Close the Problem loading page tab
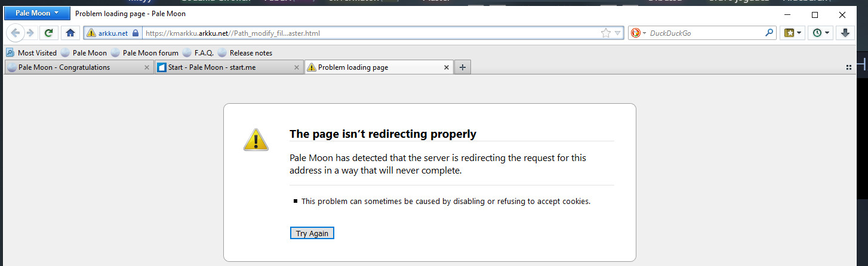Viewport: 868px width, 266px height. click(x=446, y=67)
